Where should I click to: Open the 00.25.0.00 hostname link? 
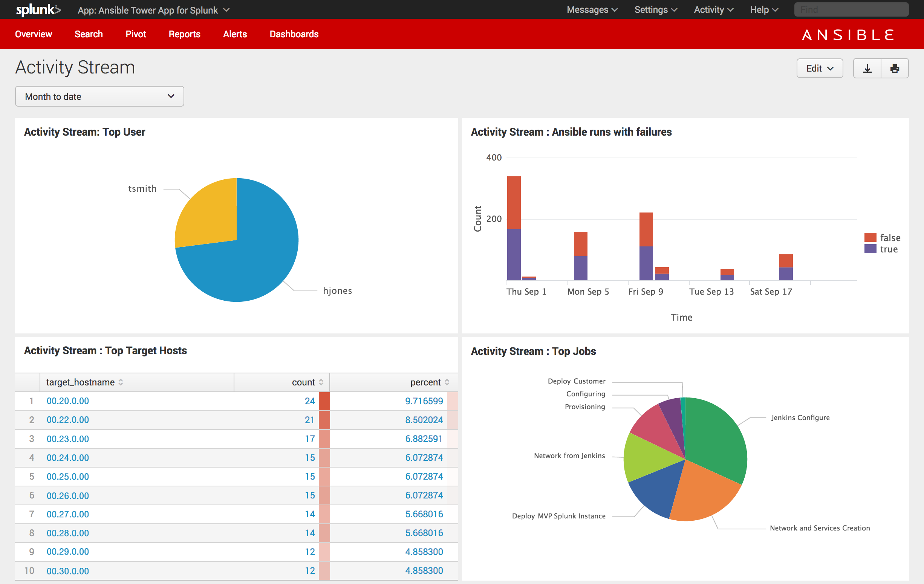coord(67,477)
